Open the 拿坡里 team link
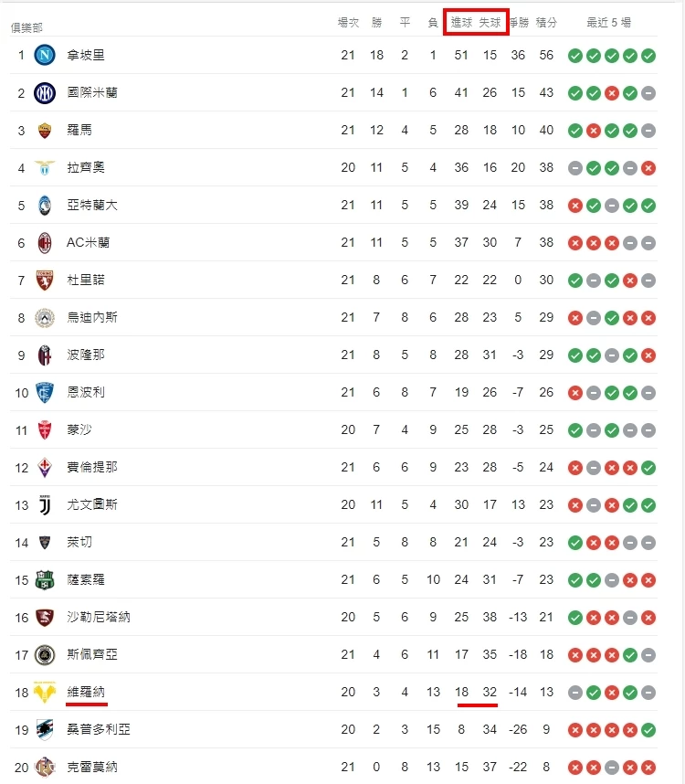The image size is (685, 784). (x=86, y=55)
